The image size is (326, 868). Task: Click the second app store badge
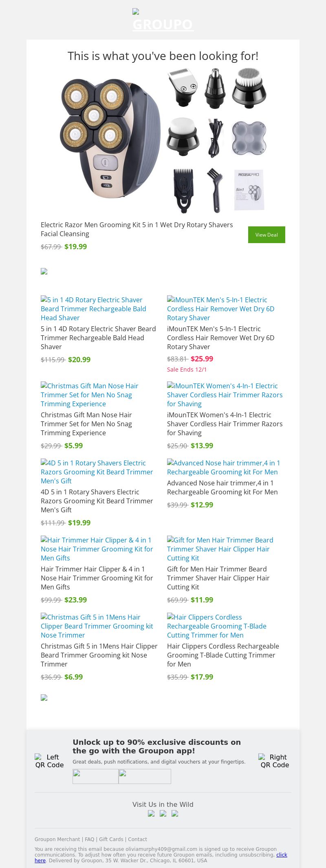[x=145, y=776]
